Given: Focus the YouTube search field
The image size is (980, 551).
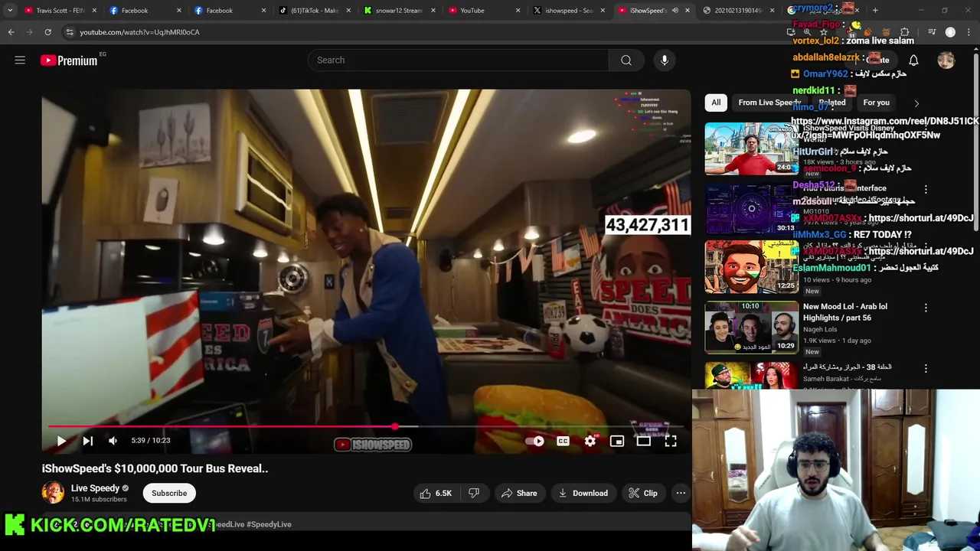Looking at the screenshot, I should pos(458,60).
